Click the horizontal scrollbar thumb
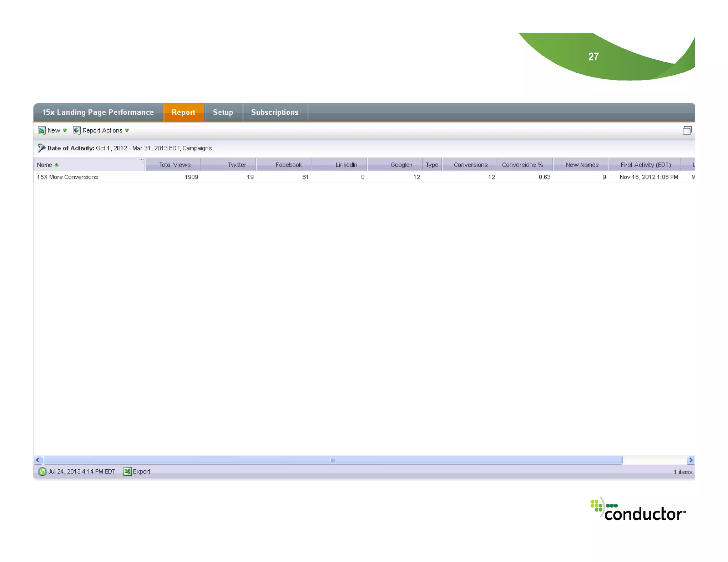Viewport: 728px width, 562px height. (x=332, y=460)
